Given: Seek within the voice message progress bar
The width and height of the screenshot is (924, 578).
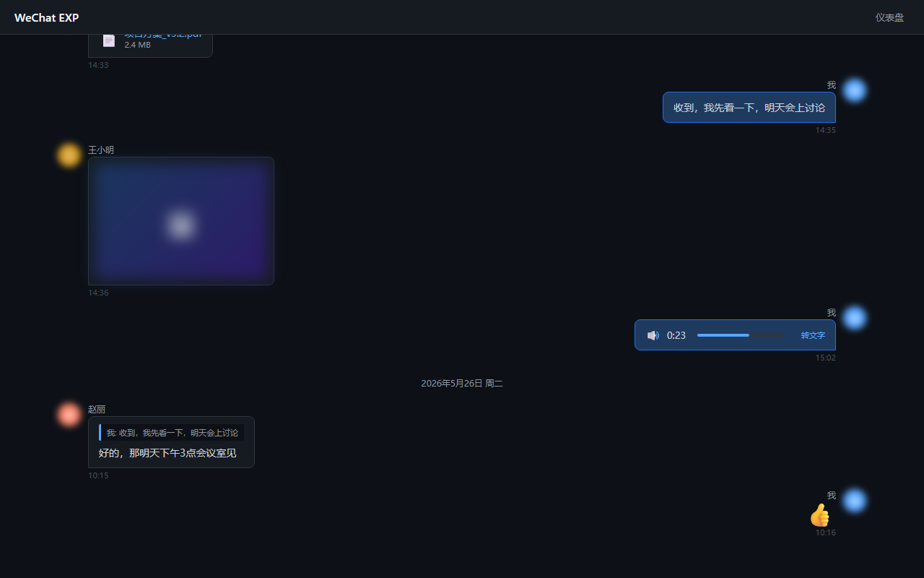Looking at the screenshot, I should [x=741, y=335].
